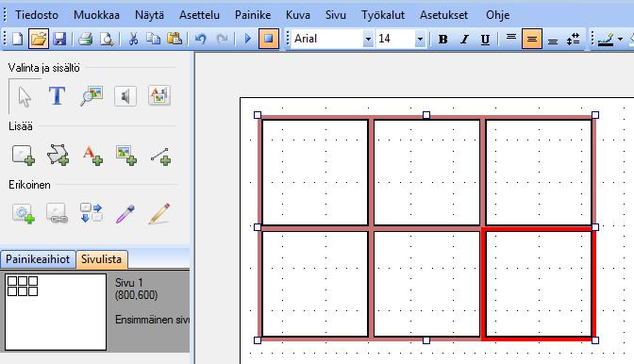This screenshot has height=364, width=634.
Task: Click the sound speaker tool icon
Action: tap(125, 96)
